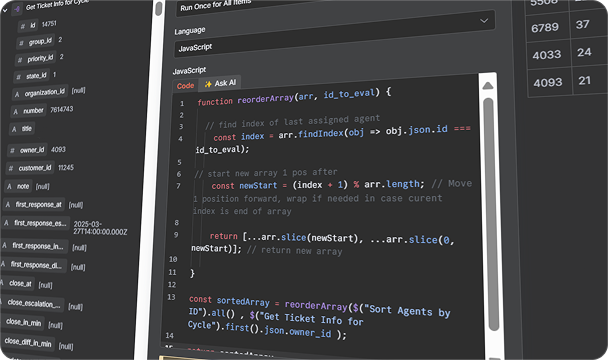Click the id value 14751

click(x=49, y=24)
